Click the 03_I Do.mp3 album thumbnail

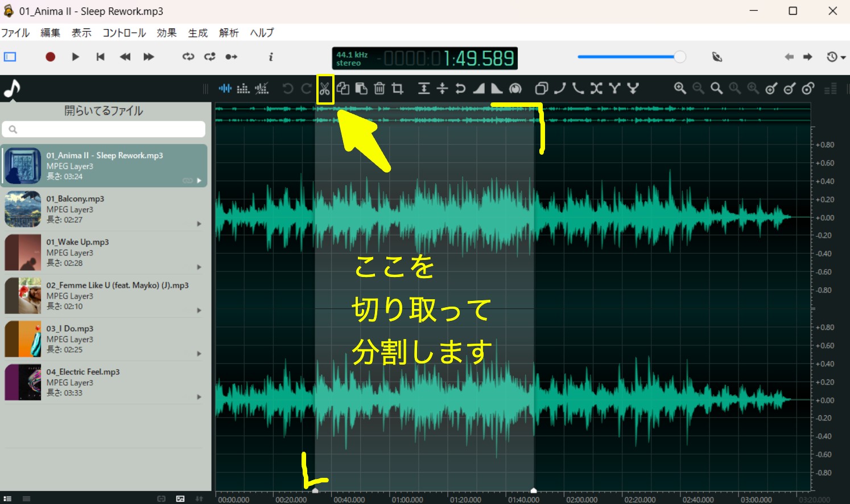coord(23,339)
